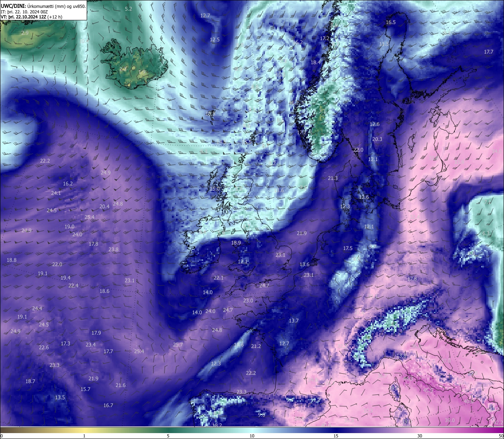Select the 19.0 value in the Atlantic

69,226
